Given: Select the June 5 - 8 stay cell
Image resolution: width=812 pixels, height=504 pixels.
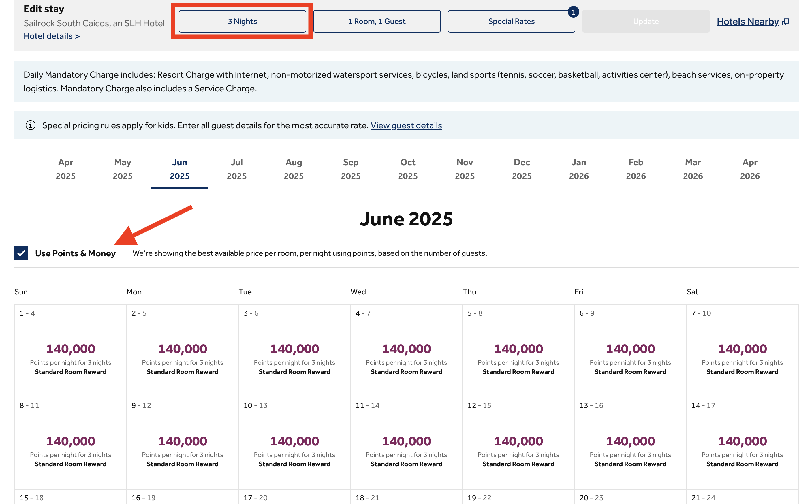Looking at the screenshot, I should click(518, 351).
